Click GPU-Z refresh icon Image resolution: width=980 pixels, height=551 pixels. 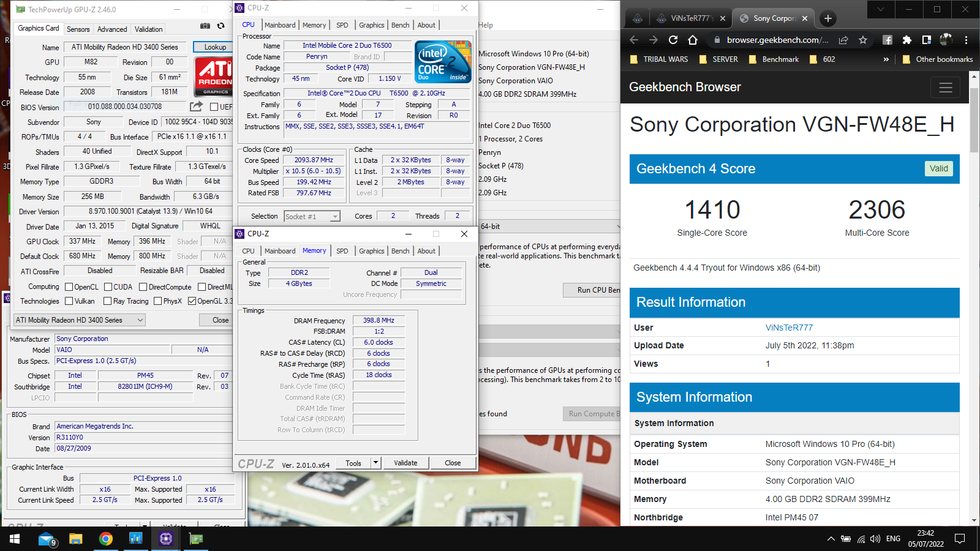point(221,26)
